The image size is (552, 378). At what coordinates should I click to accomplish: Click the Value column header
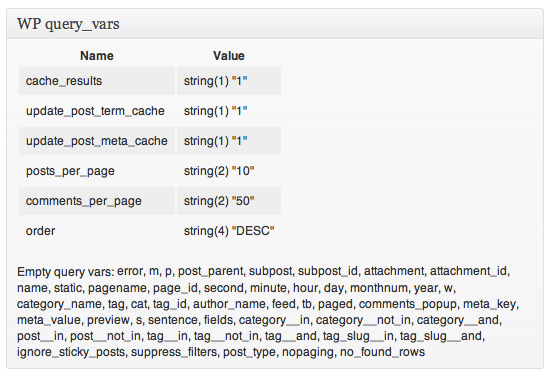click(229, 56)
